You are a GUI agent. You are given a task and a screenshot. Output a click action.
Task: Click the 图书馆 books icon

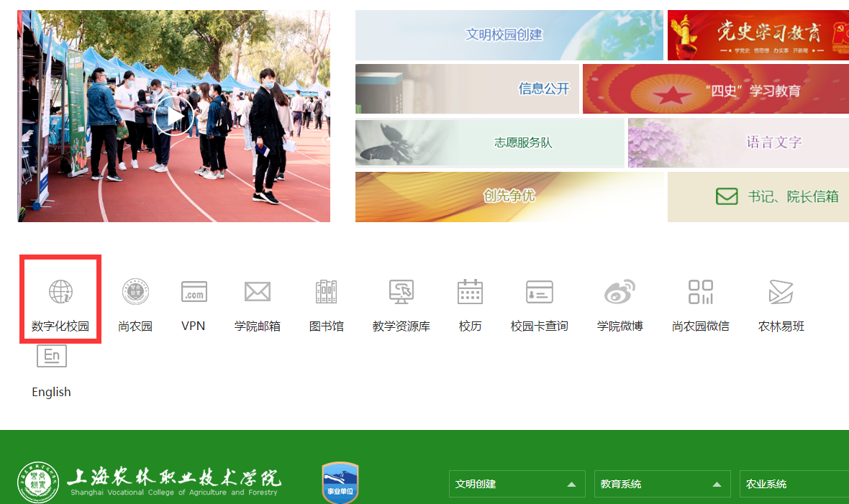(326, 292)
